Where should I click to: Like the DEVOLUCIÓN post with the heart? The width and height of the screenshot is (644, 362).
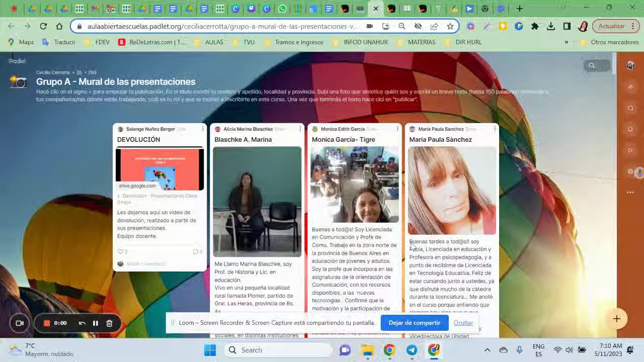(x=120, y=251)
